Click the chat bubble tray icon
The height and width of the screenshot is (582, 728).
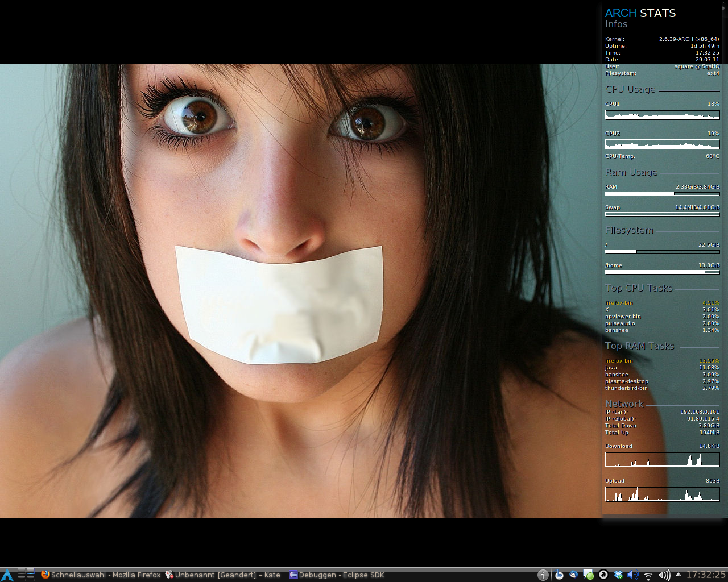pyautogui.click(x=588, y=575)
